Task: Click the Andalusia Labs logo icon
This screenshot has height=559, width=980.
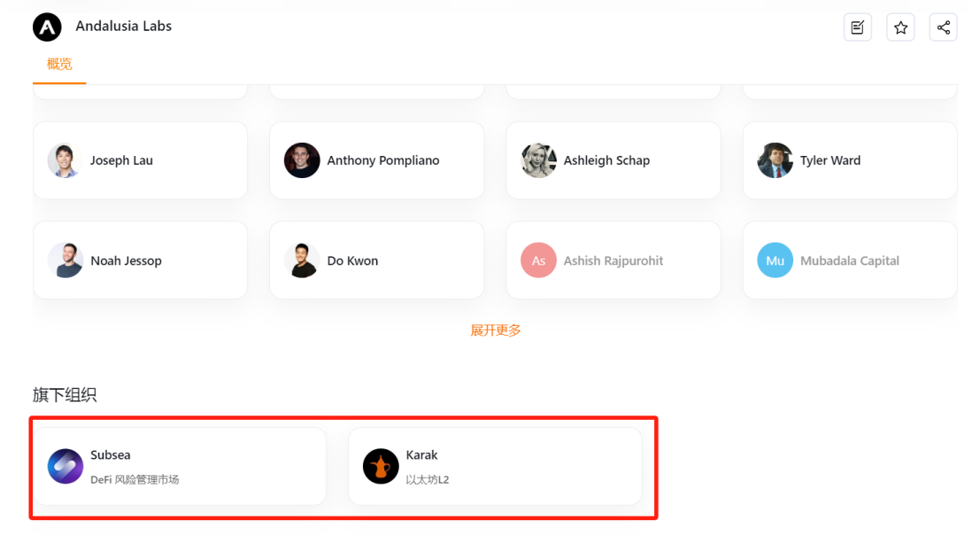Action: (x=47, y=27)
